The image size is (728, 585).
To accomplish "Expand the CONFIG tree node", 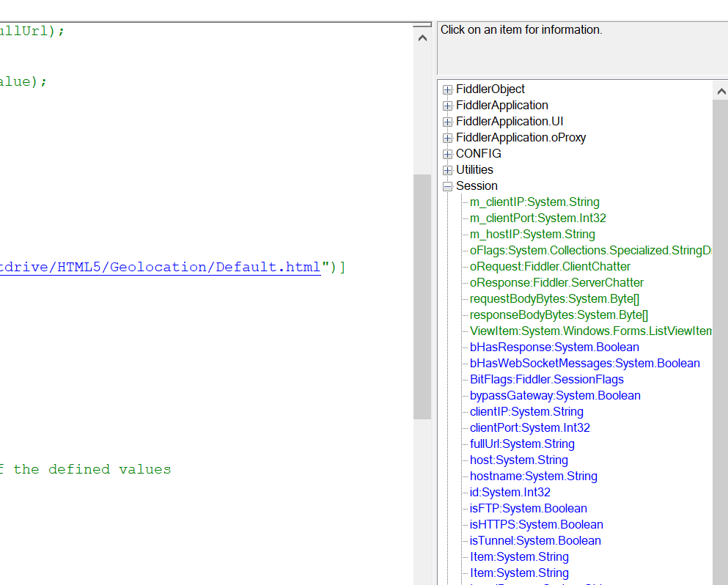I will click(447, 154).
